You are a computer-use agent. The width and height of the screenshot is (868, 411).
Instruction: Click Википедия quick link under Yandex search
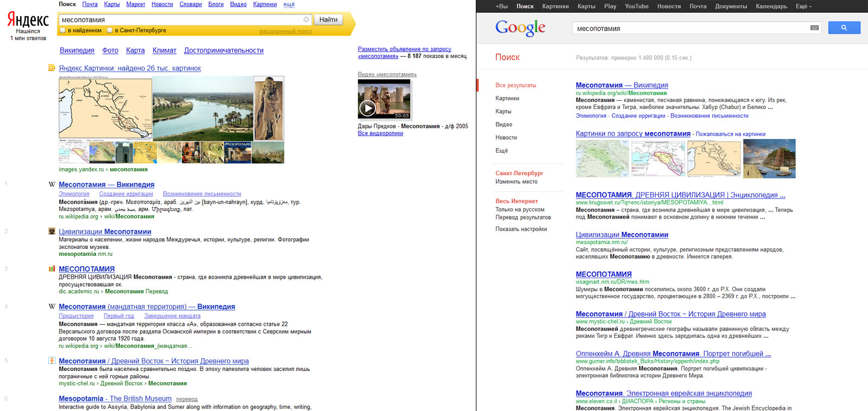(x=77, y=50)
